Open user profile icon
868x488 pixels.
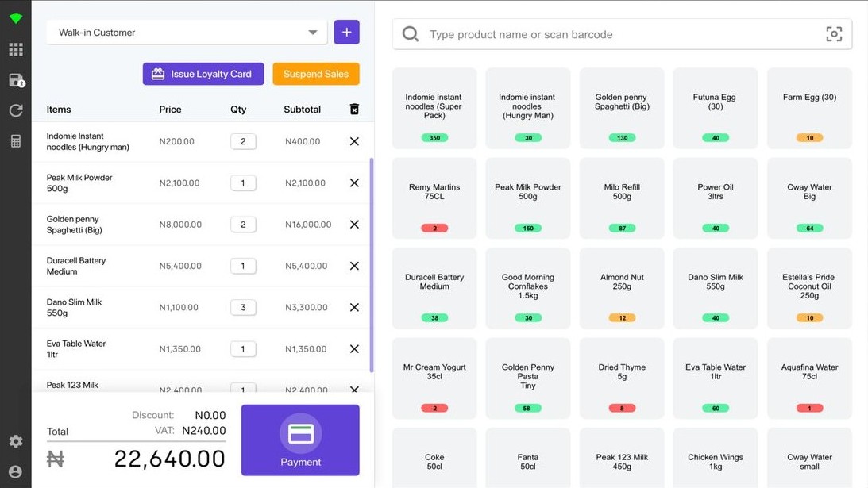(16, 471)
